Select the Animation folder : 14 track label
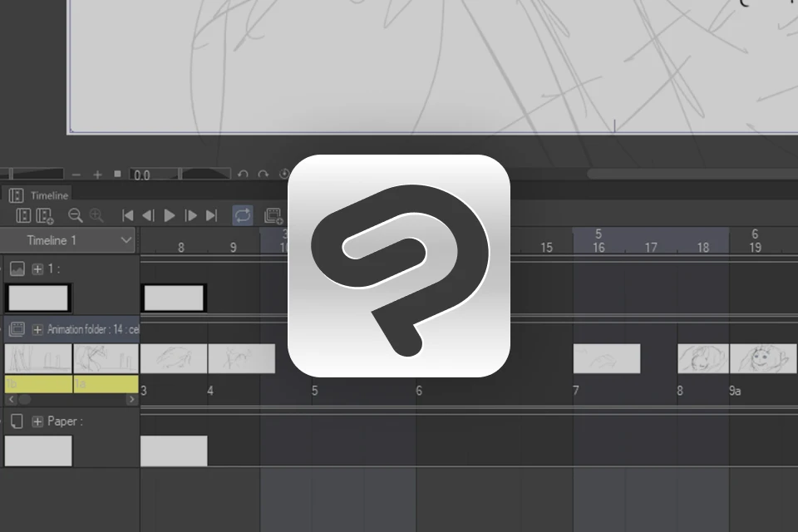 pos(93,329)
